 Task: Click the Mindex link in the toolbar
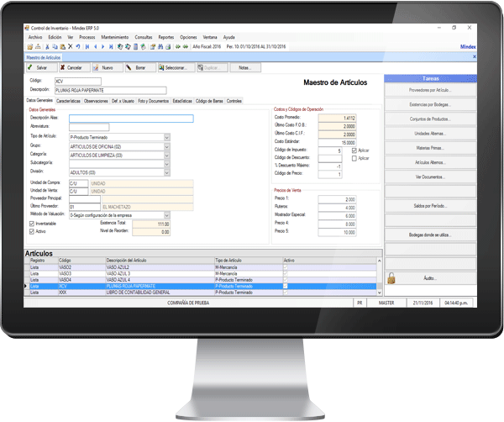(x=468, y=47)
